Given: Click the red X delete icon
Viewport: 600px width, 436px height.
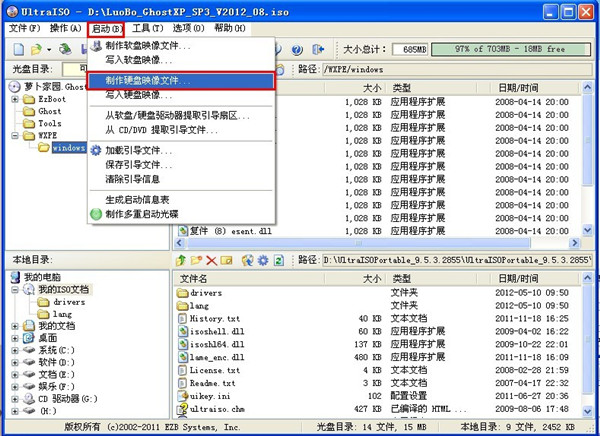Looking at the screenshot, I should click(211, 261).
